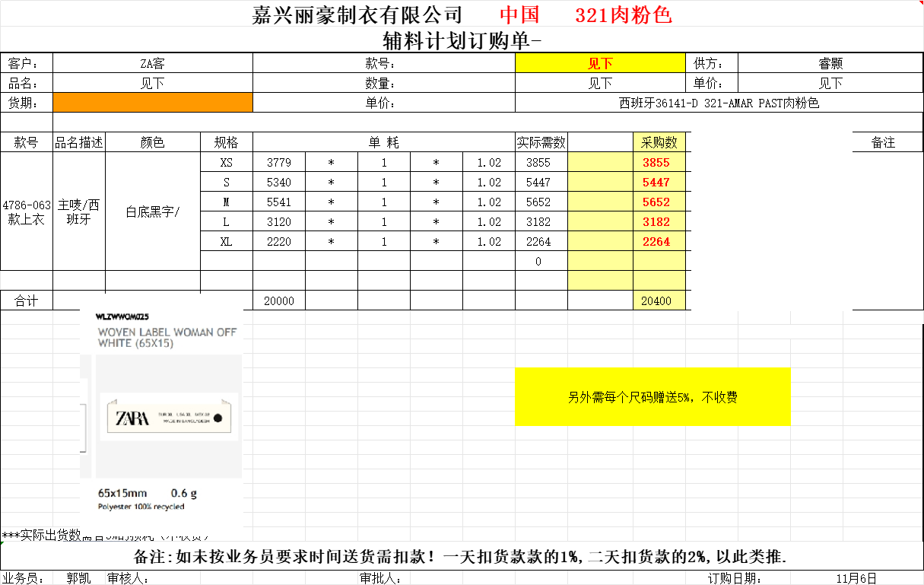Click the salesperson name 郭凯
The image size is (924, 585).
[x=78, y=579]
